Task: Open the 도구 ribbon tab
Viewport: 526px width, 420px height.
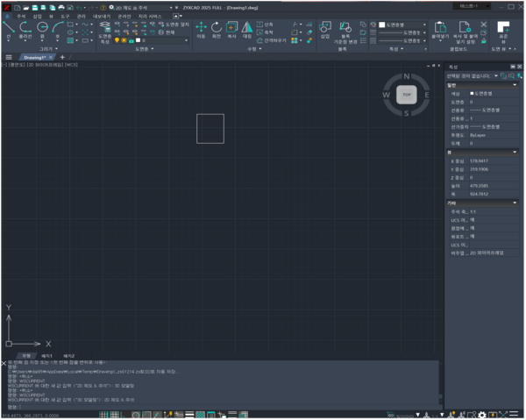Action: point(65,16)
